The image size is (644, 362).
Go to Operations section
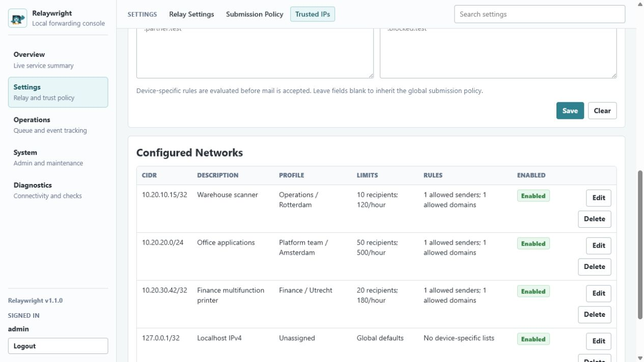(58, 125)
